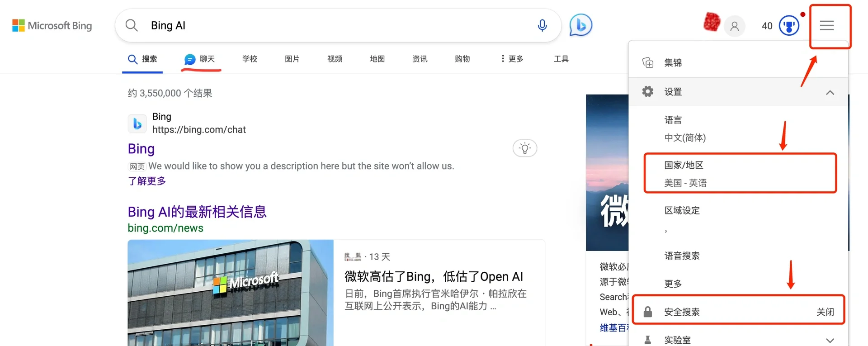Screen dimensions: 868x346
Task: Click the 维基百科 link in side panel
Action: (x=614, y=328)
